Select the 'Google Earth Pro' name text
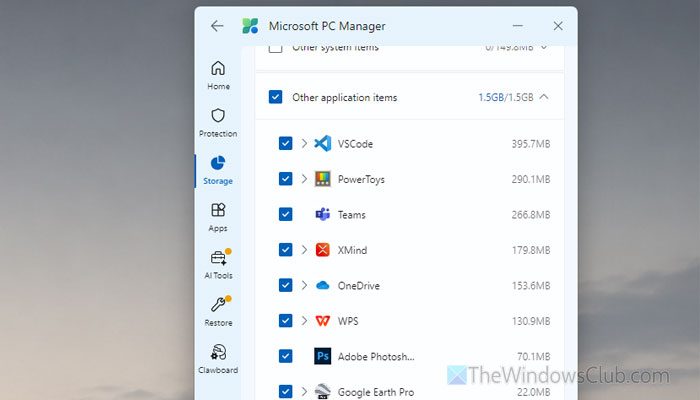This screenshot has height=400, width=700. point(376,392)
